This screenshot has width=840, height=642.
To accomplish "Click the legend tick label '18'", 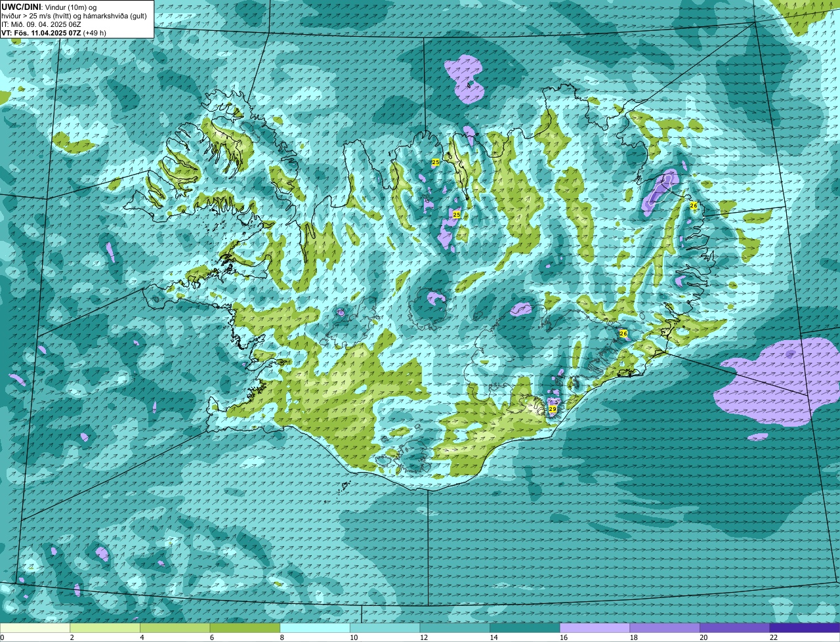I will pyautogui.click(x=633, y=637).
